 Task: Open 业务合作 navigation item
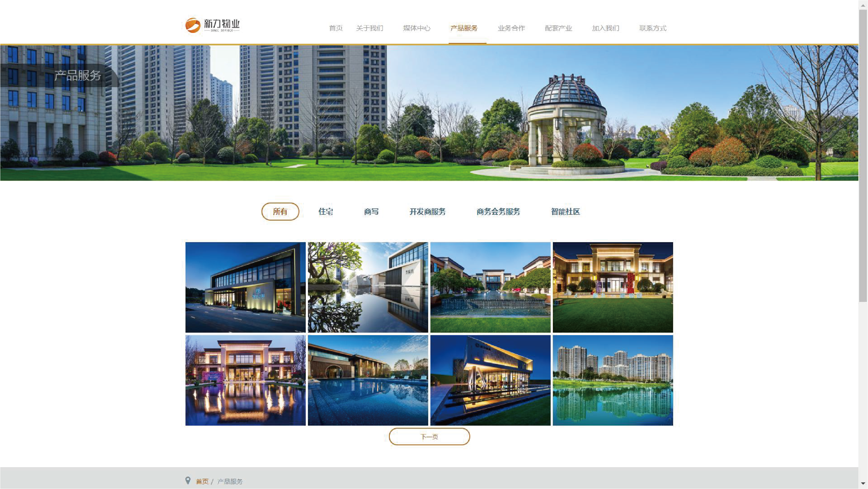click(x=511, y=28)
